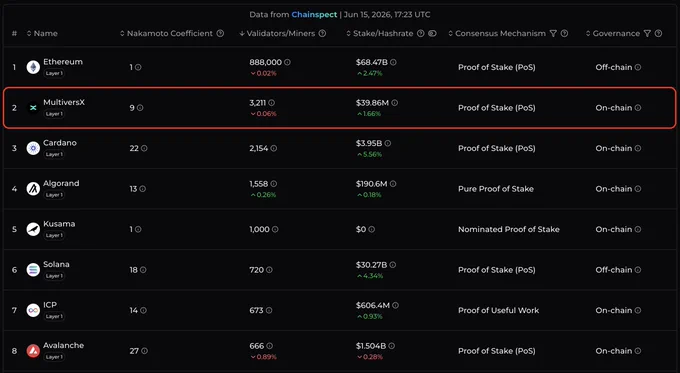This screenshot has width=680, height=373.
Task: Click info icon beside MultiversX coefficient 9
Action: tap(140, 108)
